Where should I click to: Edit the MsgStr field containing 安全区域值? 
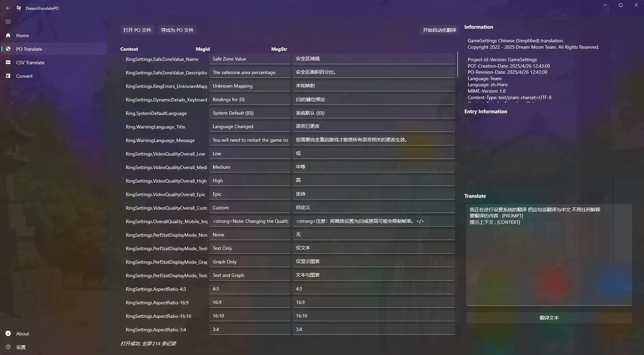[373, 59]
